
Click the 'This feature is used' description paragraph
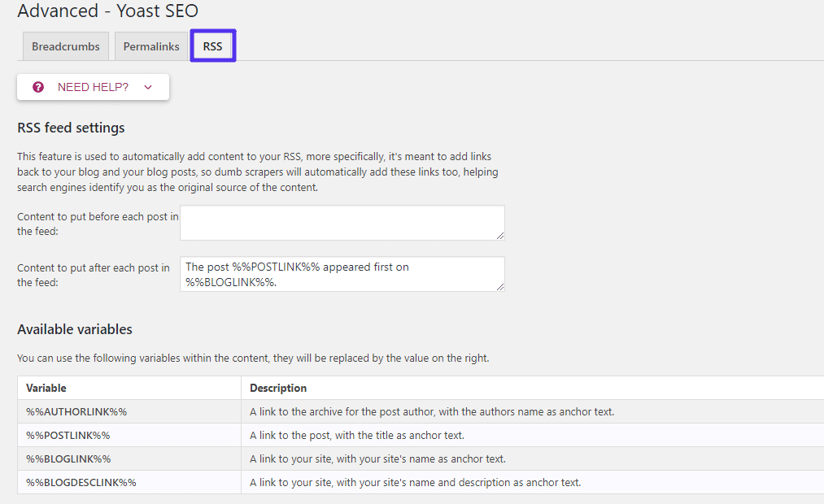coord(258,172)
